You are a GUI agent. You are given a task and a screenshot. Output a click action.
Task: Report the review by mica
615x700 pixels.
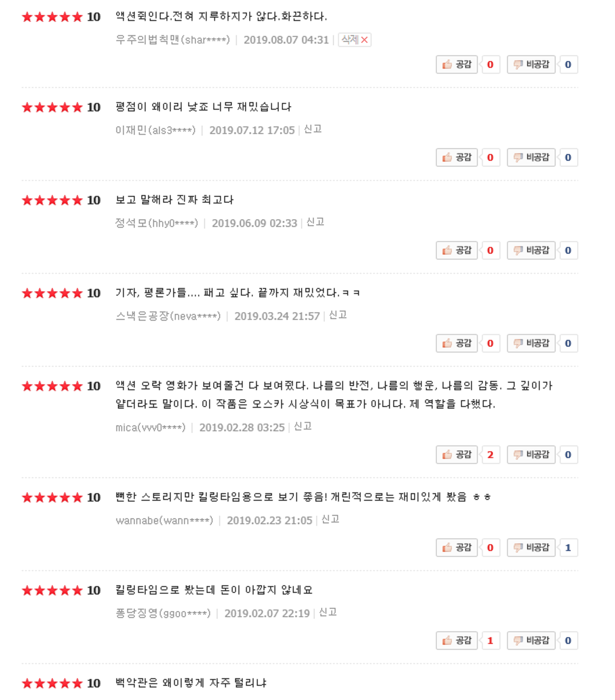click(x=302, y=427)
